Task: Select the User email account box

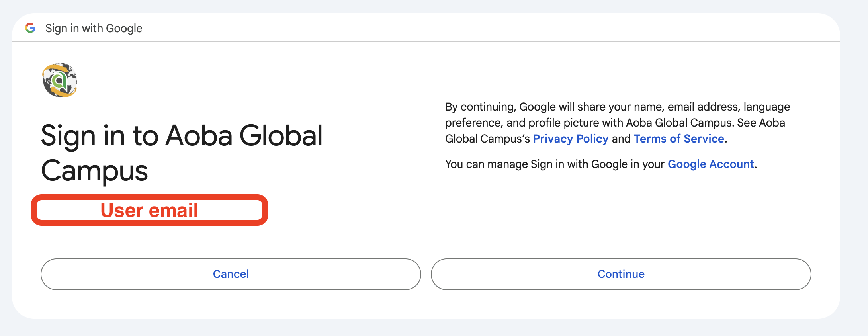Action: click(x=149, y=210)
